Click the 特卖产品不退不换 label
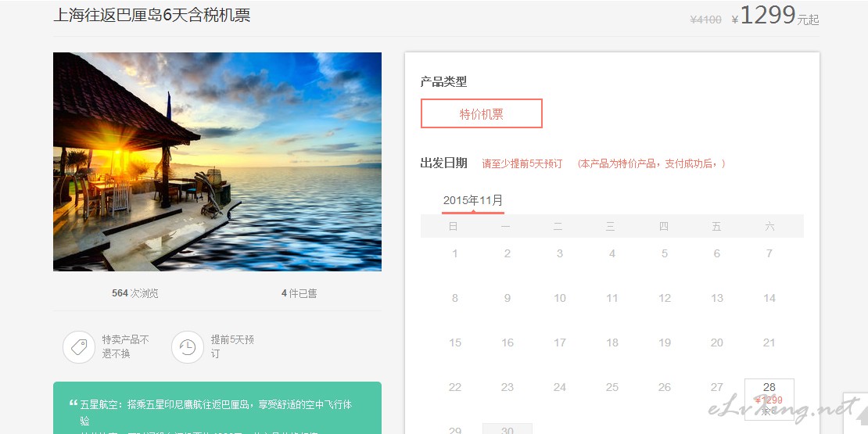This screenshot has width=868, height=434. (126, 346)
